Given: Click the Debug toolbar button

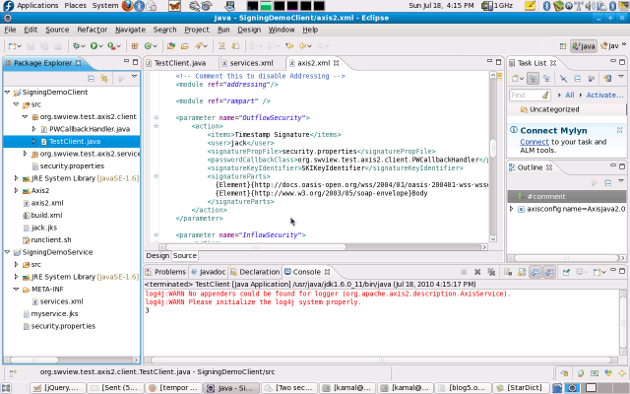Looking at the screenshot, I should [x=76, y=46].
